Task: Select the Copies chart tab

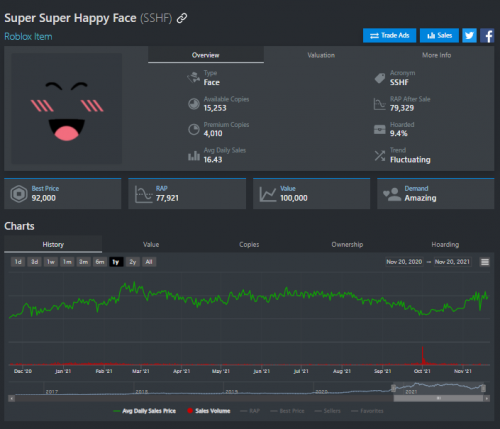Action: [249, 244]
